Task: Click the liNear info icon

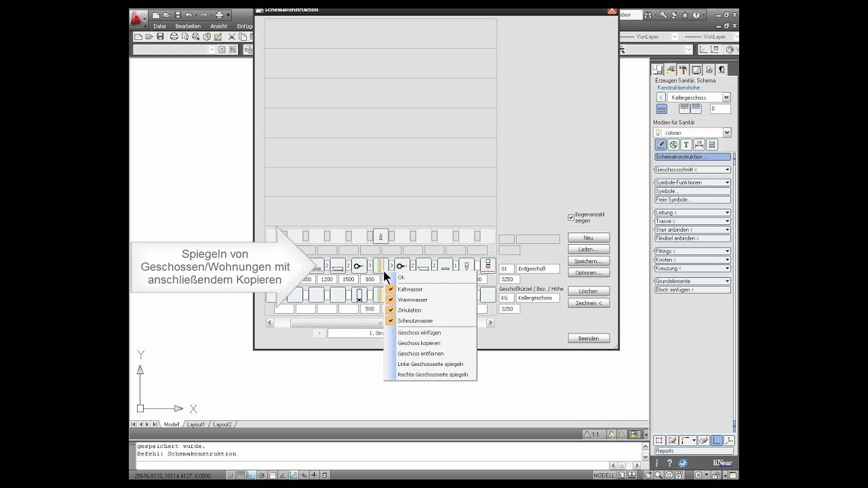Action: [657, 463]
